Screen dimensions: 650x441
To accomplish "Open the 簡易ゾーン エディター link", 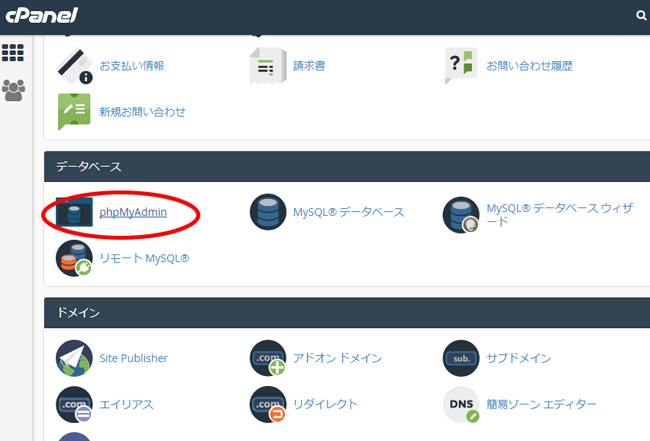I will click(x=541, y=405).
